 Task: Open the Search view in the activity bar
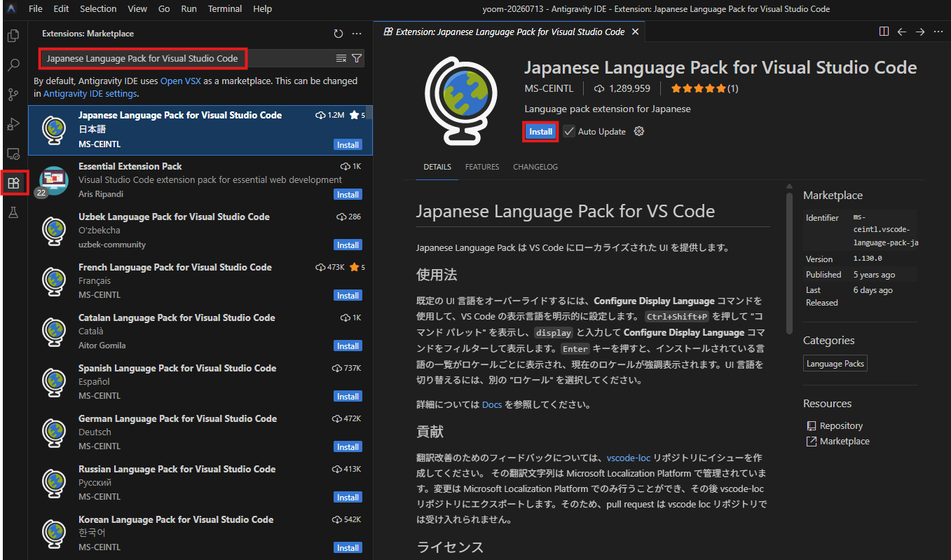[x=13, y=65]
